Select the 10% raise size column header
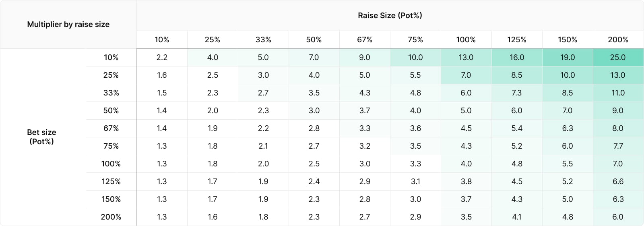Screen dimensions: 644x226 click(162, 39)
